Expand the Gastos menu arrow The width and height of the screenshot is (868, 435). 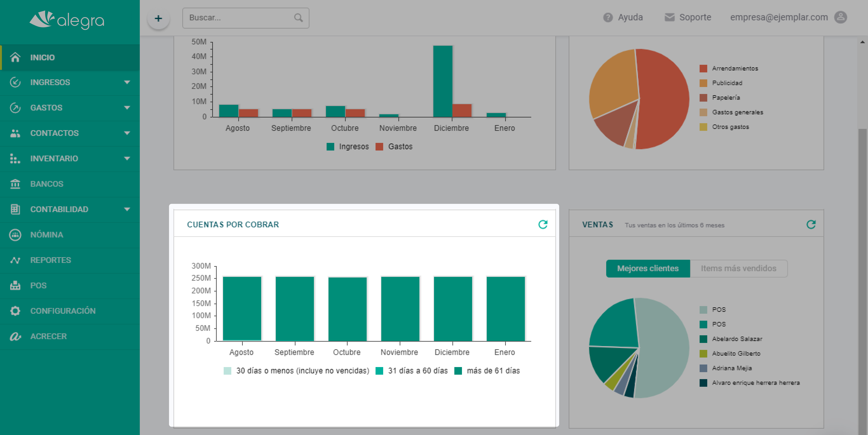coord(127,108)
